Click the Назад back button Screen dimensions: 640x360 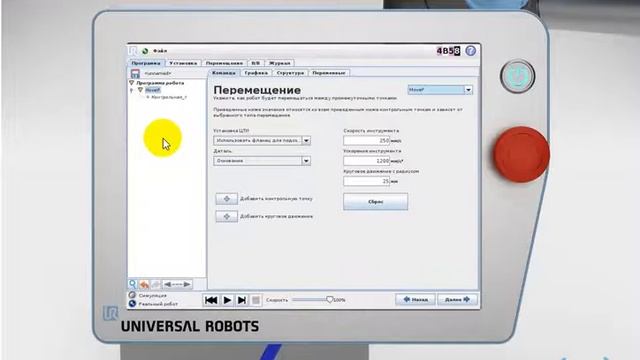[x=416, y=300]
